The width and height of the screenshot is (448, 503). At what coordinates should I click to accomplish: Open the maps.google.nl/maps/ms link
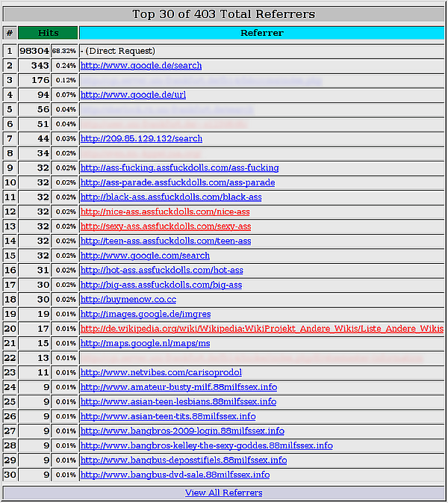coord(145,343)
